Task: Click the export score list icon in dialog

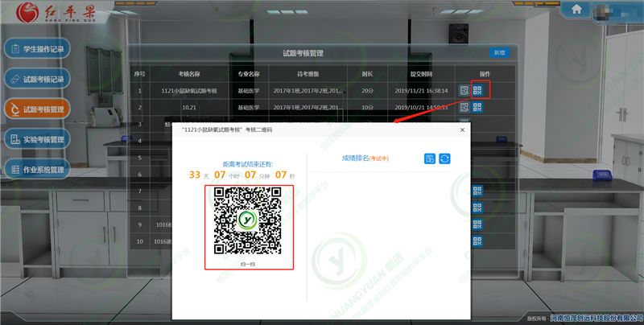Action: click(430, 158)
